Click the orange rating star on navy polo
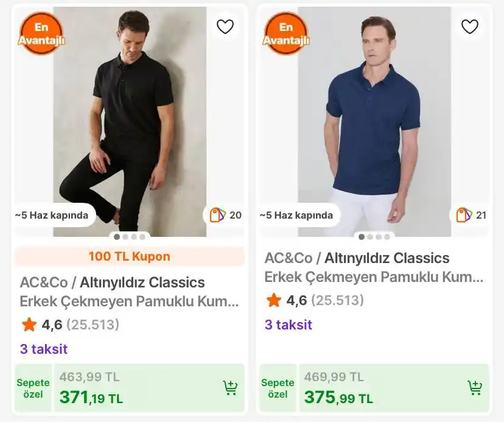 (273, 300)
